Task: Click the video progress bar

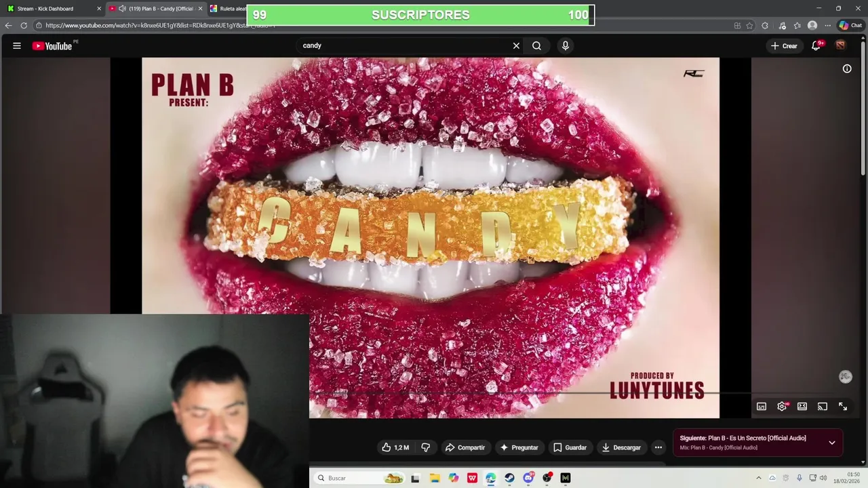Action: [x=530, y=392]
